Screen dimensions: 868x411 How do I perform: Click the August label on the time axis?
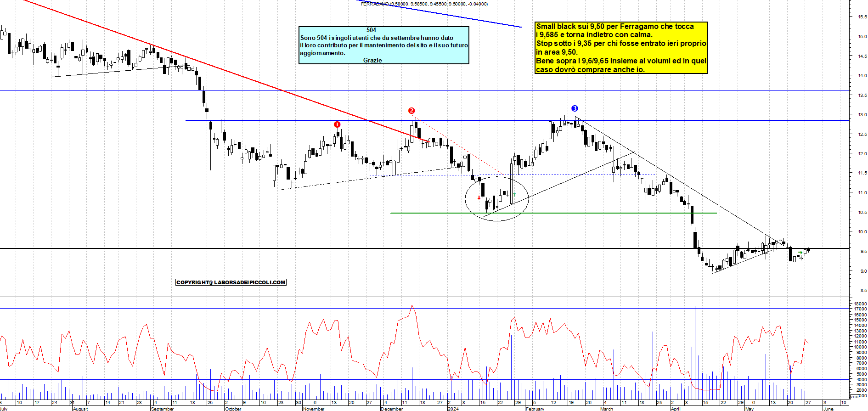point(80,408)
